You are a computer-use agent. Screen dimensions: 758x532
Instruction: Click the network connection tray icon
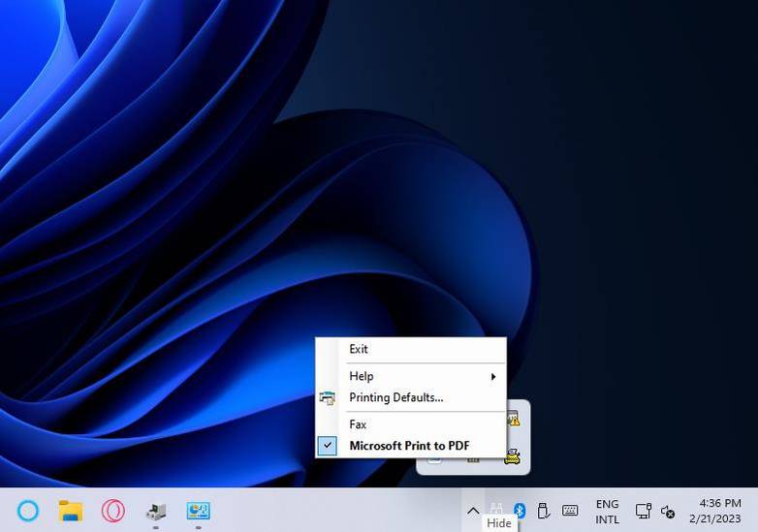click(x=643, y=511)
